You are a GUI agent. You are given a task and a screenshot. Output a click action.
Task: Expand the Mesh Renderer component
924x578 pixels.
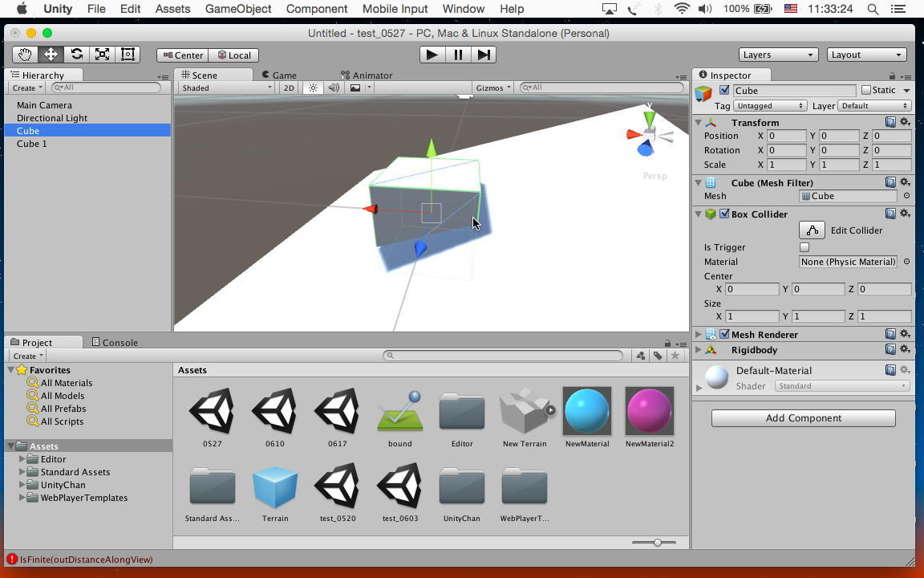click(699, 334)
